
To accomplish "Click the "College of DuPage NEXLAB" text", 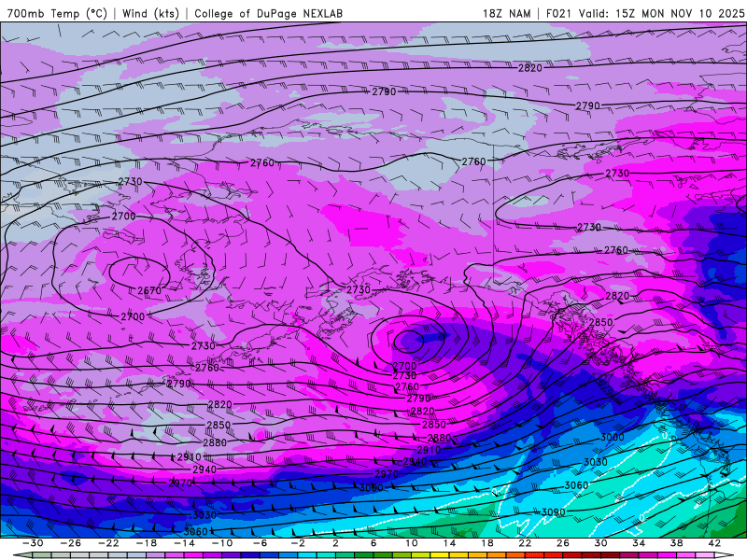I will click(268, 13).
